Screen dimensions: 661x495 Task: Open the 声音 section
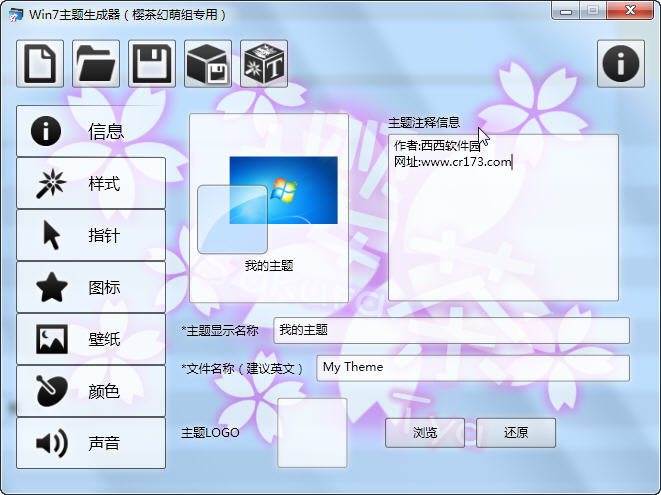point(91,443)
